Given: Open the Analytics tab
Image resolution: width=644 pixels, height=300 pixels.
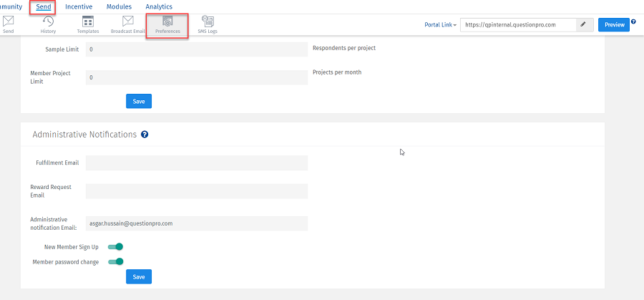Looking at the screenshot, I should (159, 6).
